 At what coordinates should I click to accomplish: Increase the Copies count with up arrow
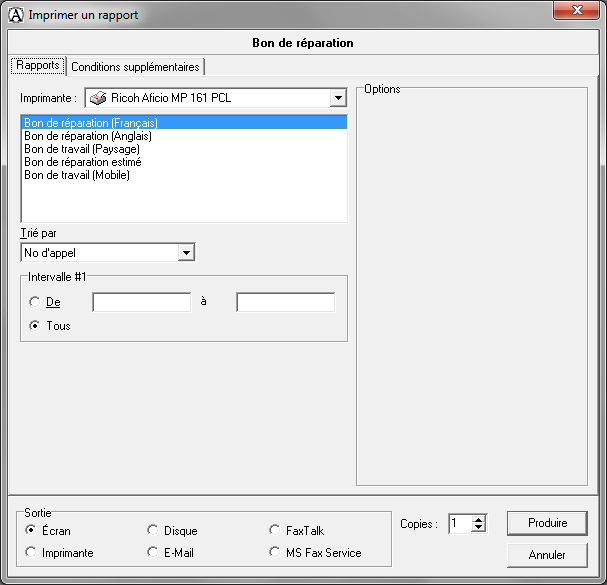click(478, 519)
